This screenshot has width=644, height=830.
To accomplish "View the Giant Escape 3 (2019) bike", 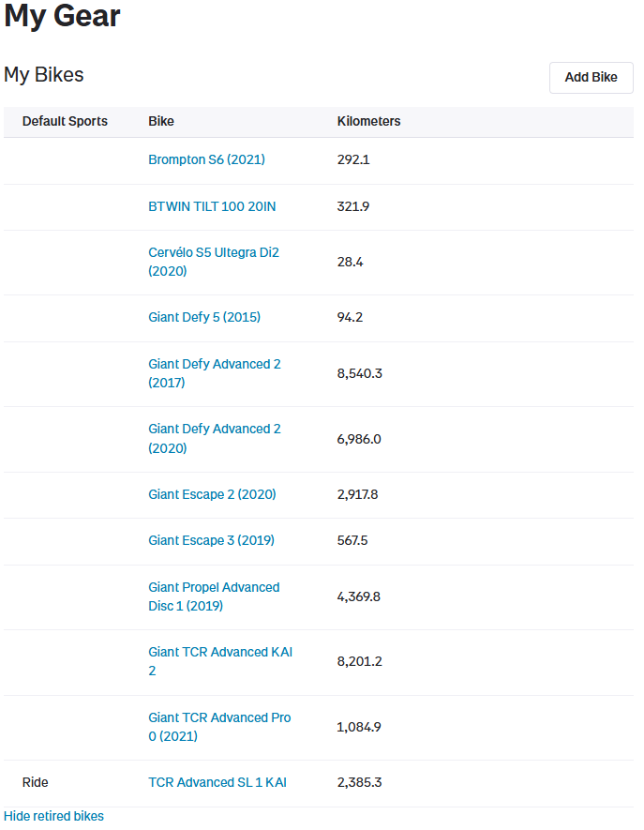I will click(x=211, y=540).
